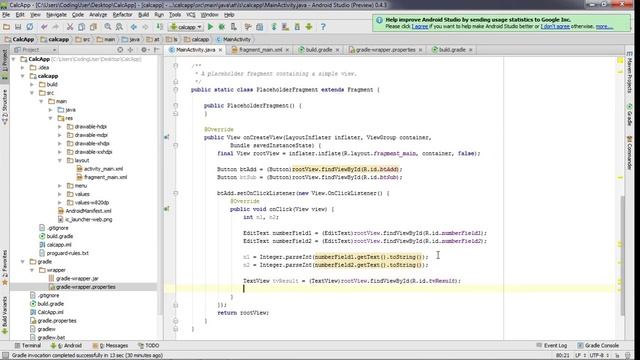Open the VCS menu
640x360 pixels.
(191, 15)
